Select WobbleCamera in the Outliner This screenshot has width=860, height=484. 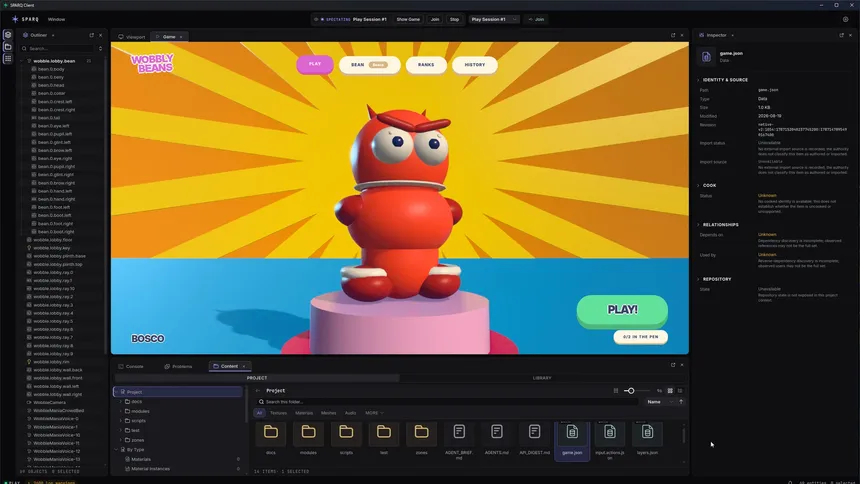tap(49, 402)
